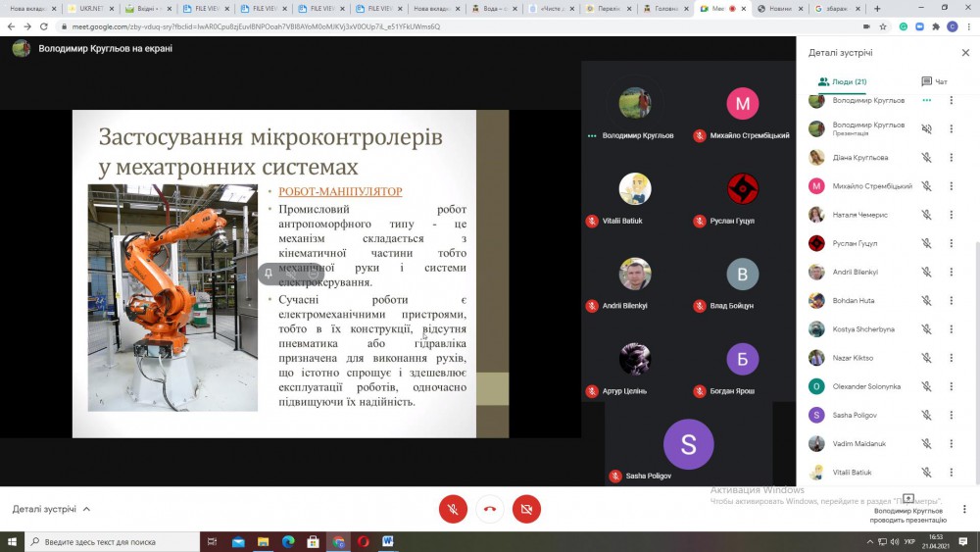This screenshot has width=980, height=552.
Task: Hang up with the red phone button
Action: (x=489, y=509)
